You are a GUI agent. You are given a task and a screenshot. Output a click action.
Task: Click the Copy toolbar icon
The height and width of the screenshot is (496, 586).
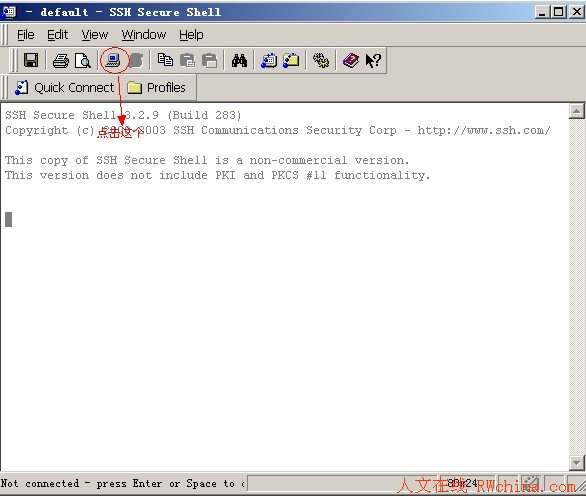coord(165,60)
